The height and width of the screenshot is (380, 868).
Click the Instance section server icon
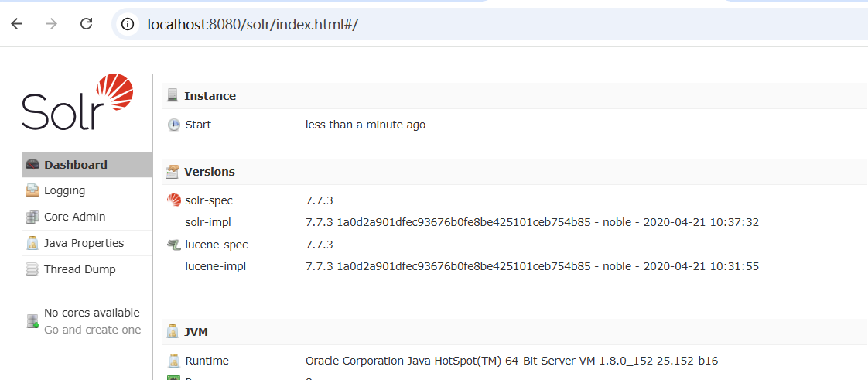pos(173,95)
